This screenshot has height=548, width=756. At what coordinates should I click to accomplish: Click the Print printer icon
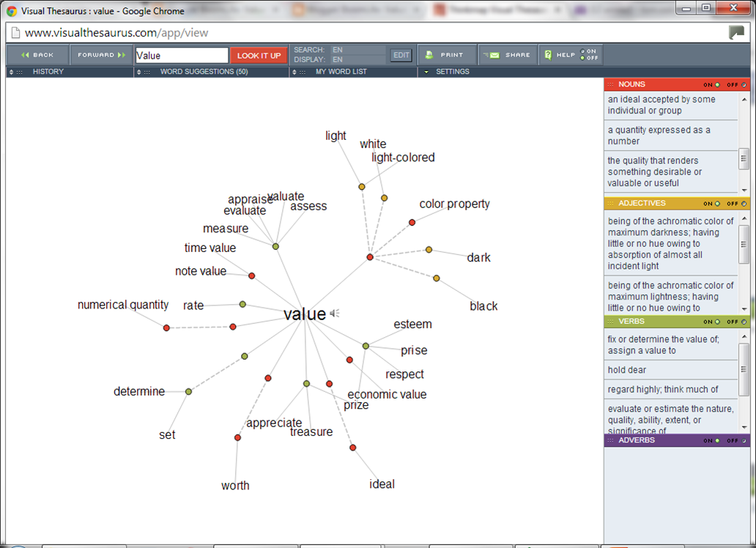429,55
